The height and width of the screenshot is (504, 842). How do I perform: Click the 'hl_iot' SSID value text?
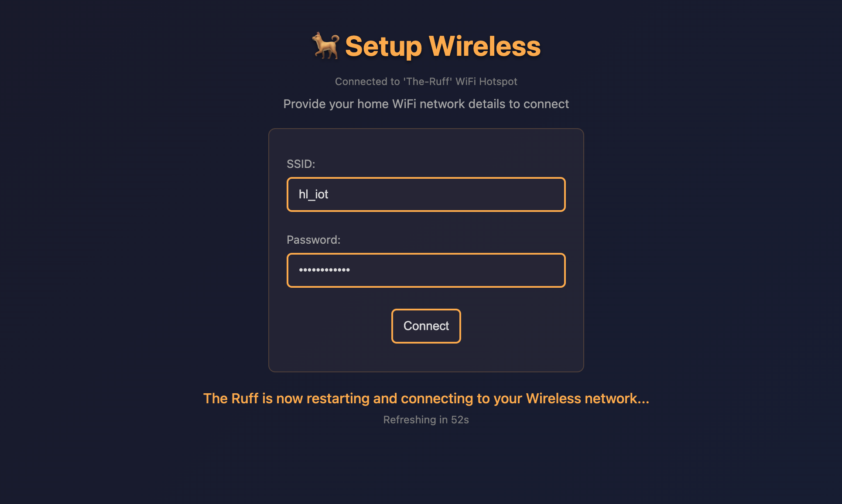coord(314,194)
